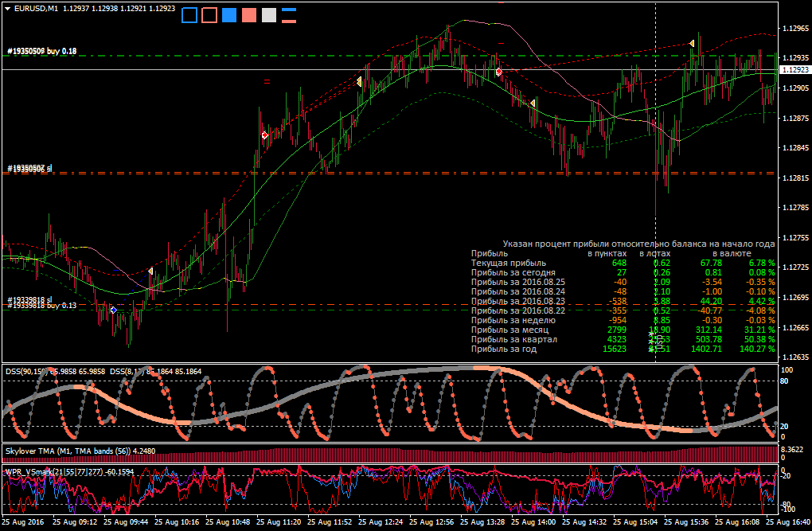Screen dimensions: 812x531
Task: Click the 'Прибыль за сегодня' row label
Action: pos(513,272)
